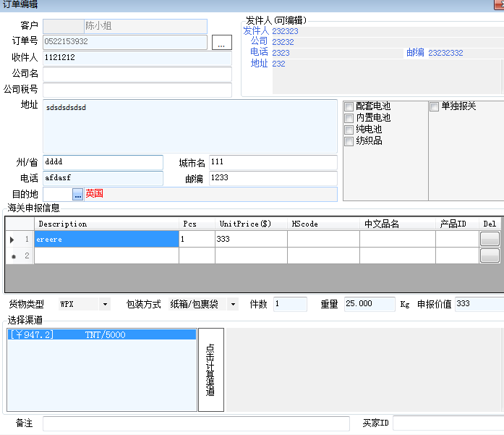Click the 点击计算渠道 calculate button
504x435 pixels.
[x=210, y=370]
